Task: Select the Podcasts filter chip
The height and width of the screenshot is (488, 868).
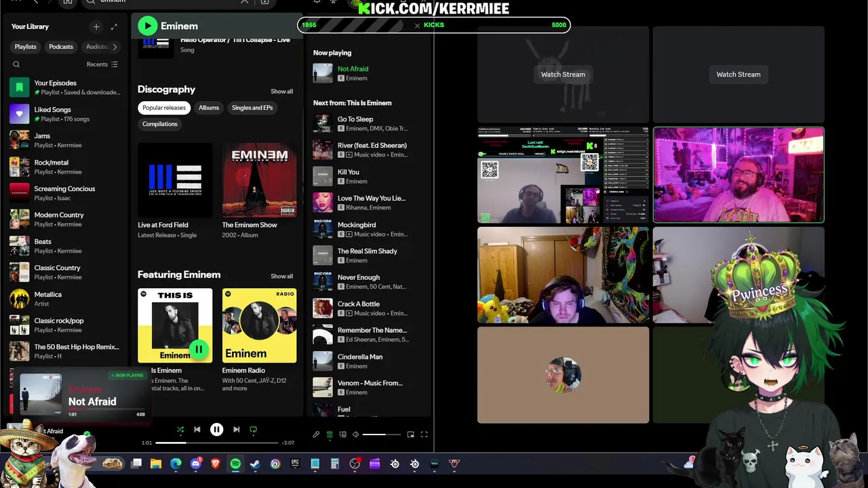Action: [61, 47]
